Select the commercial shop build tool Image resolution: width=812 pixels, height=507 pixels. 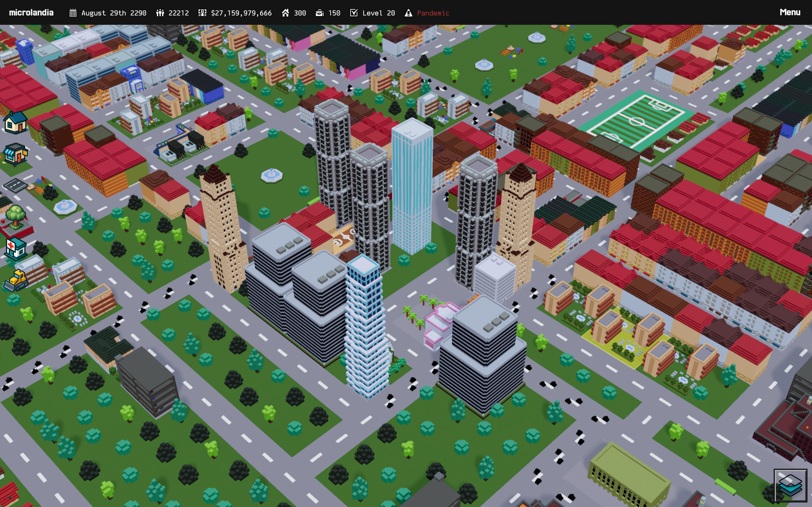[x=15, y=154]
